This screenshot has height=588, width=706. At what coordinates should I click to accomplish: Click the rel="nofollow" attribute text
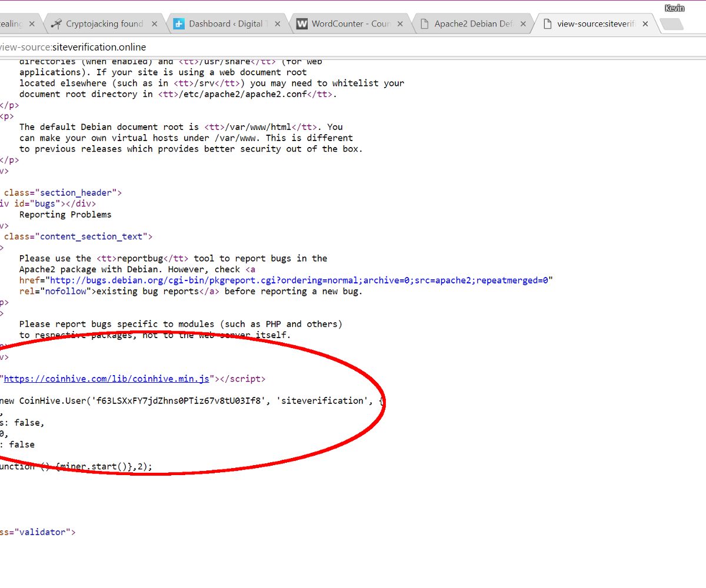55,292
